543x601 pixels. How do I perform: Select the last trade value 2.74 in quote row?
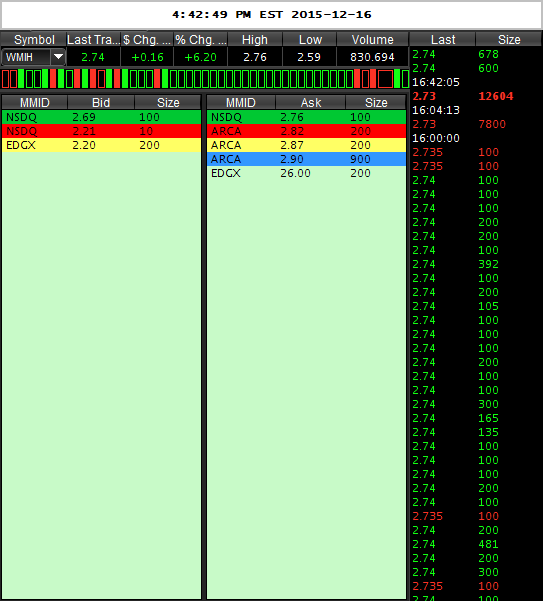coord(93,57)
